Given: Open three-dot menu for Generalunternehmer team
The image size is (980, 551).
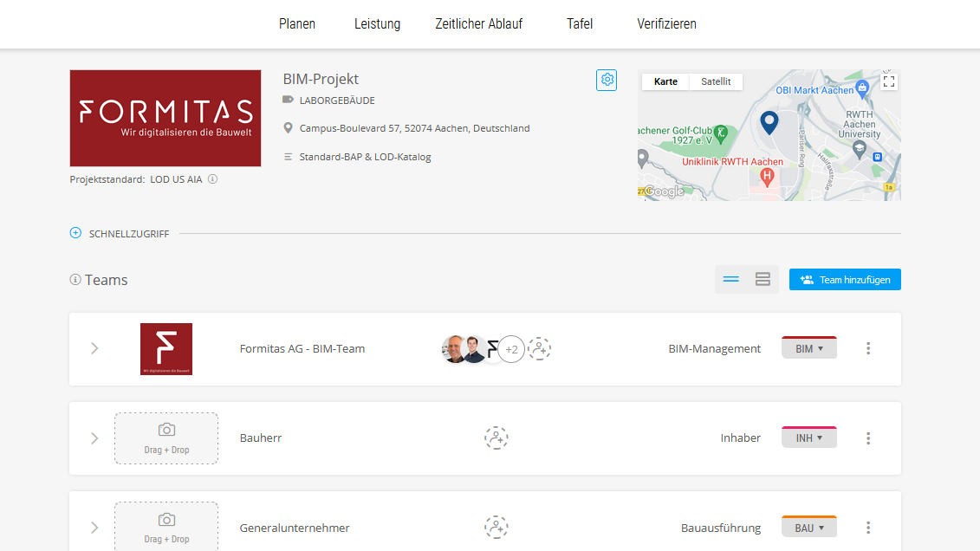Looking at the screenshot, I should (868, 528).
